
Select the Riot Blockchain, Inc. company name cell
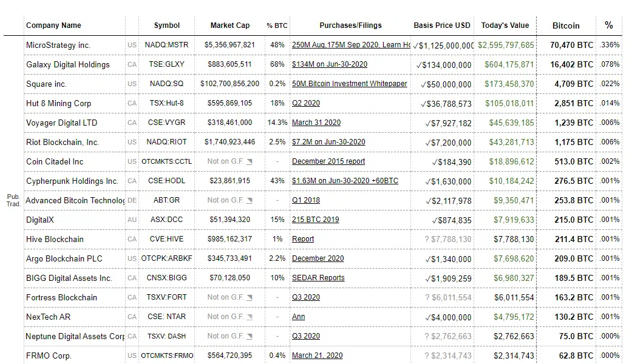tap(63, 142)
